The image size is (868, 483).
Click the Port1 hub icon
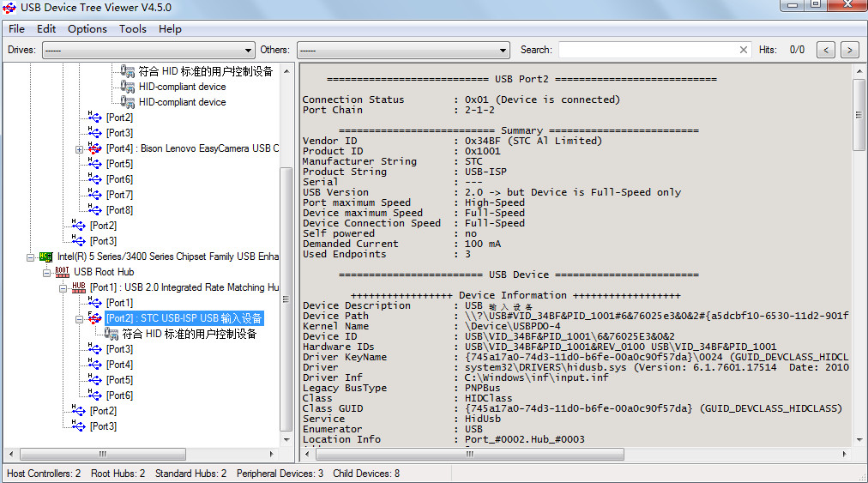tap(79, 287)
